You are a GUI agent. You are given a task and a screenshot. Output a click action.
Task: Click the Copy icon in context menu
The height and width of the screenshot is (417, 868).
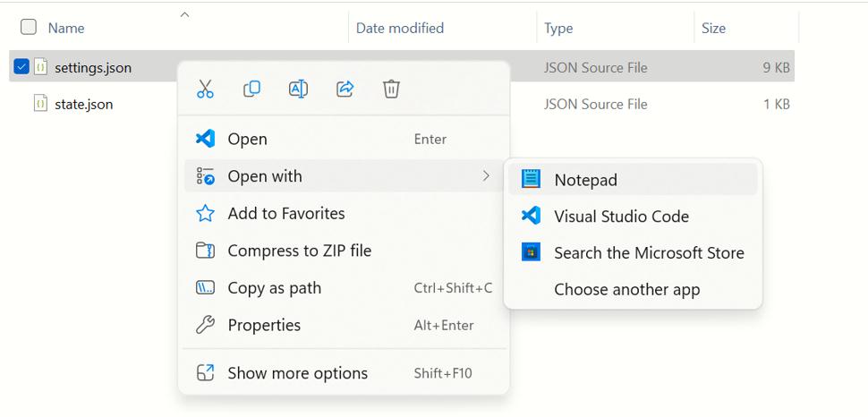point(252,89)
